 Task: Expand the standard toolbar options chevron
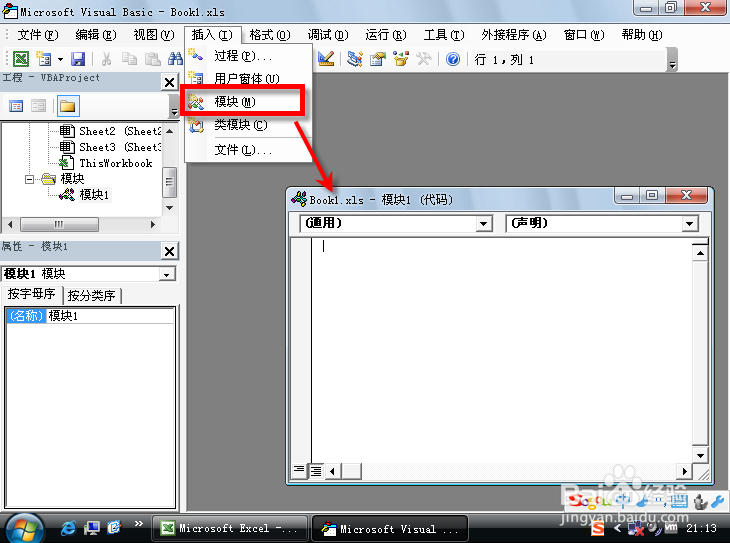coord(672,60)
